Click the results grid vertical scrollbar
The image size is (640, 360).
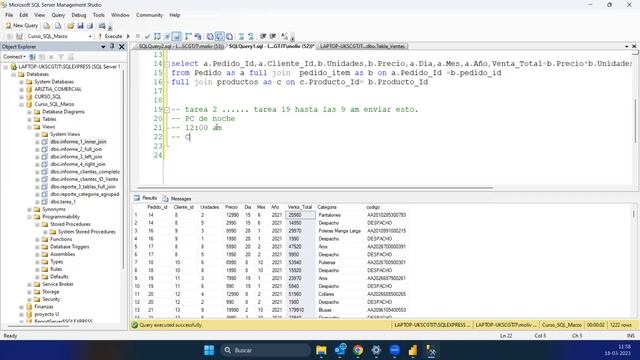pyautogui.click(x=634, y=214)
